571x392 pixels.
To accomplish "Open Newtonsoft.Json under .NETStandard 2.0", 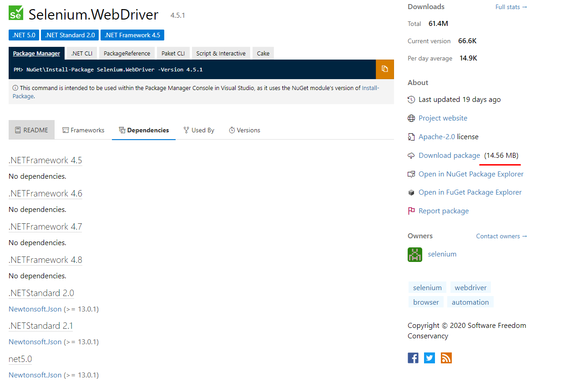I will click(35, 309).
